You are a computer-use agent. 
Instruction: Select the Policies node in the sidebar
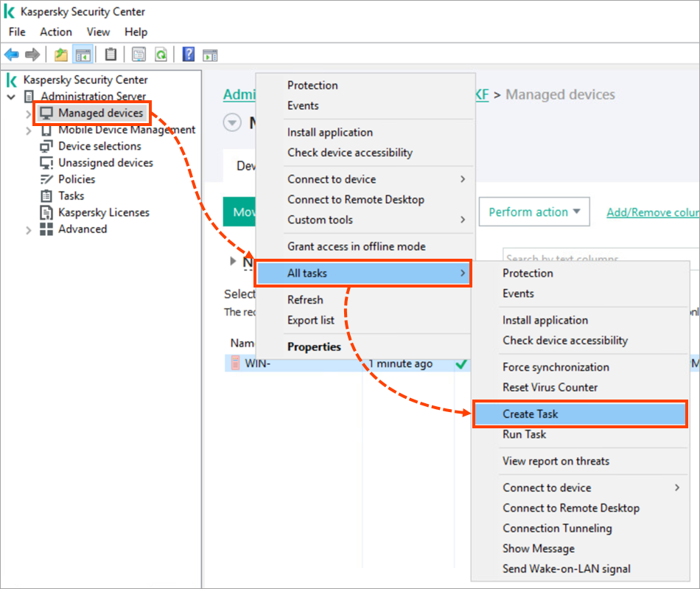pos(76,179)
